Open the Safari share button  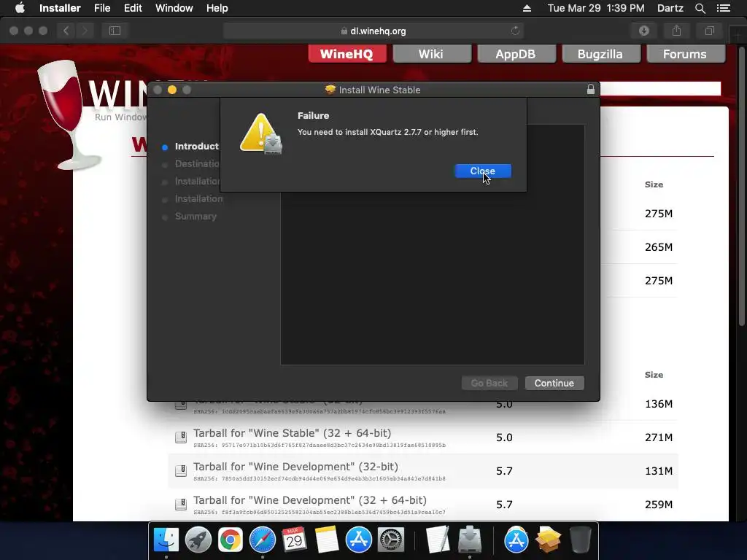[676, 31]
